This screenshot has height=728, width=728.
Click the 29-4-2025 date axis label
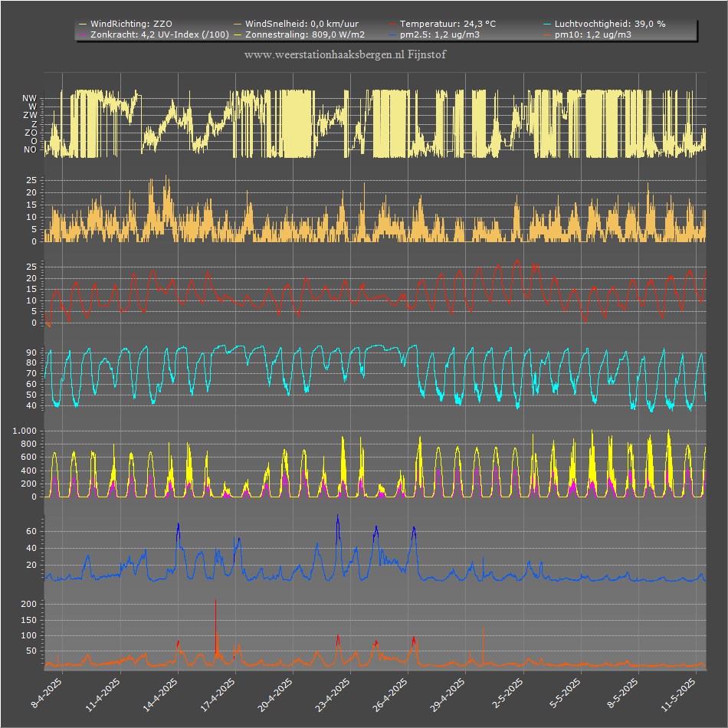point(448,695)
